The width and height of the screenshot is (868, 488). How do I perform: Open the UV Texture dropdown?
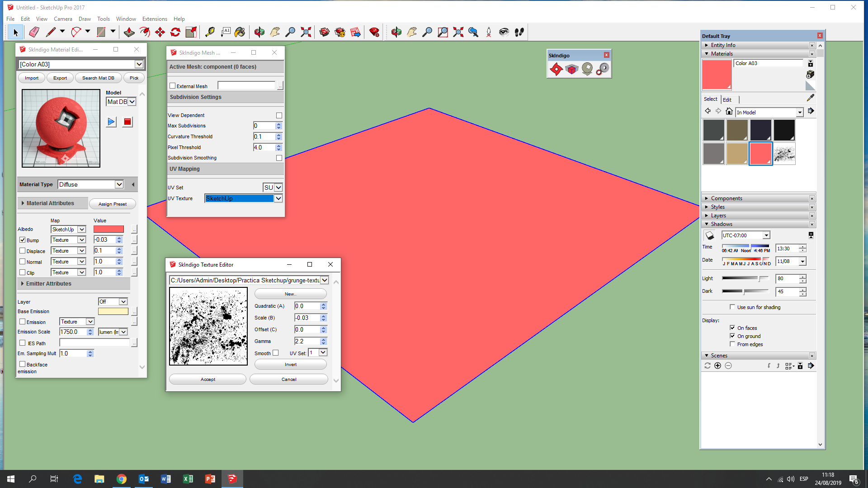pos(278,198)
